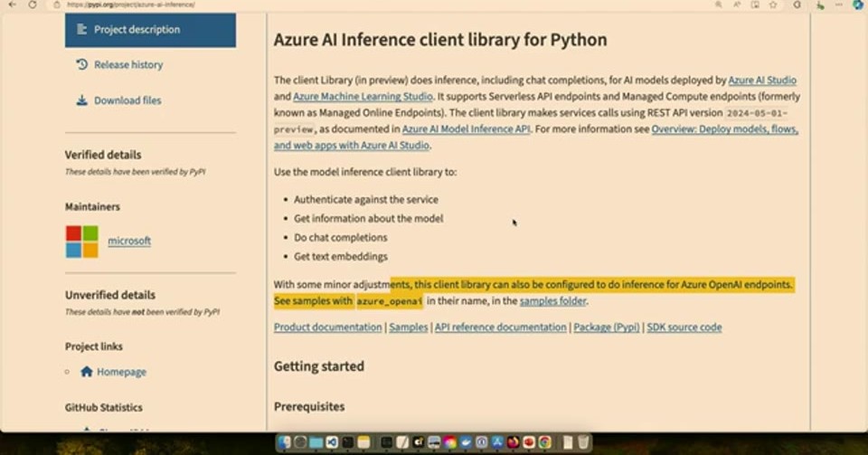
Task: Open the microsoft maintainer link
Action: (129, 241)
